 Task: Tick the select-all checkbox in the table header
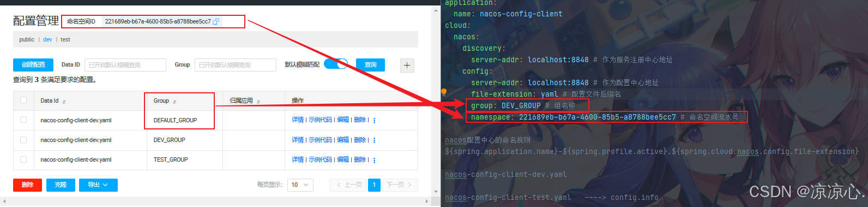click(23, 100)
